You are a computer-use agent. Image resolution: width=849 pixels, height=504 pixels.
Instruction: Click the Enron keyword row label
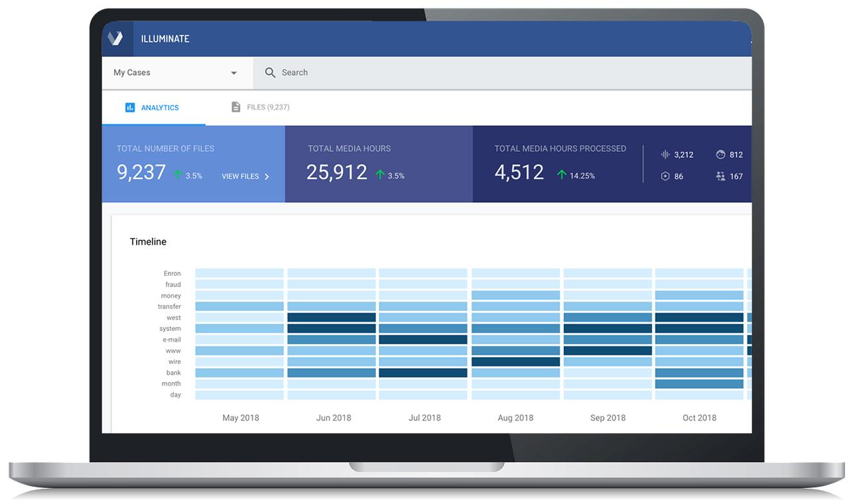172,273
